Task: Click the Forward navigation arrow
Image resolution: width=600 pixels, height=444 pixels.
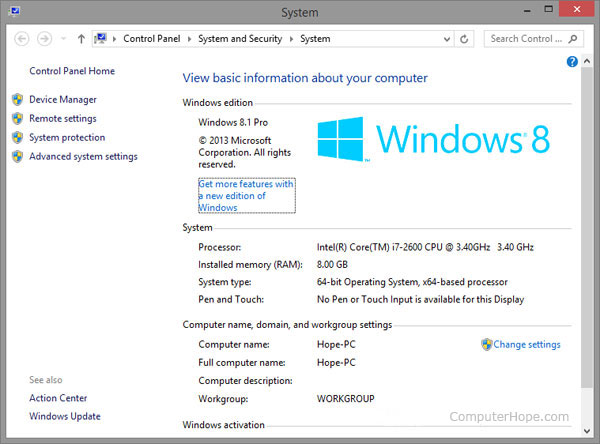Action: click(43, 39)
